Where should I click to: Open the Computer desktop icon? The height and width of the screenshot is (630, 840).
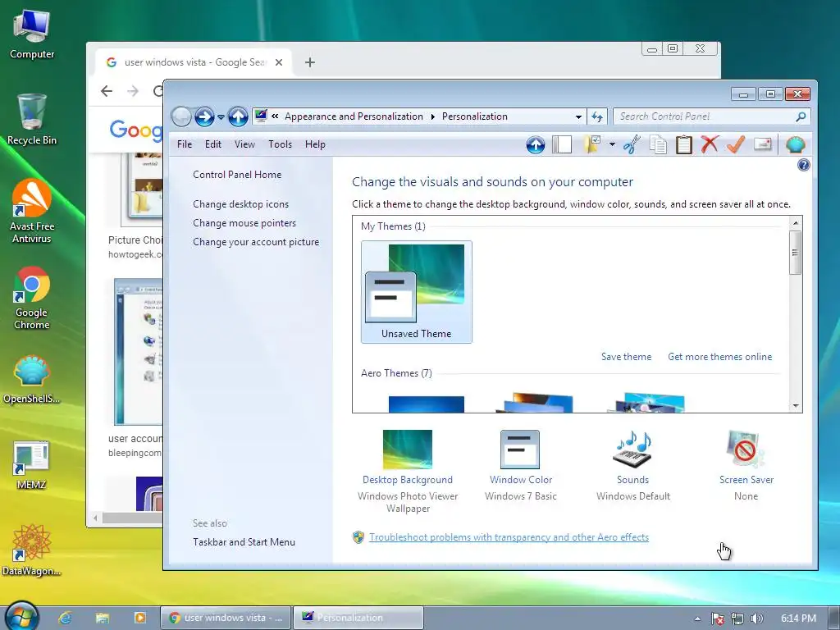tap(32, 34)
